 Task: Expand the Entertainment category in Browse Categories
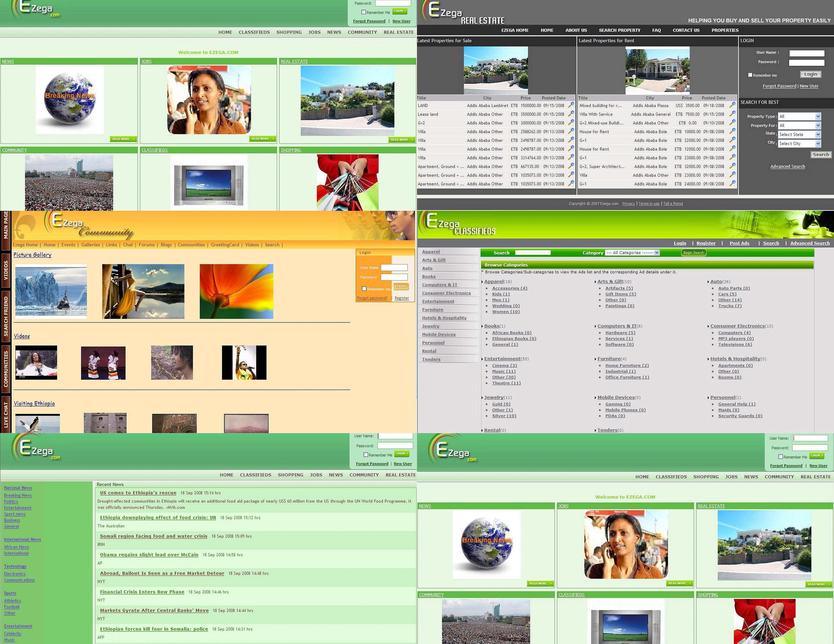click(502, 359)
